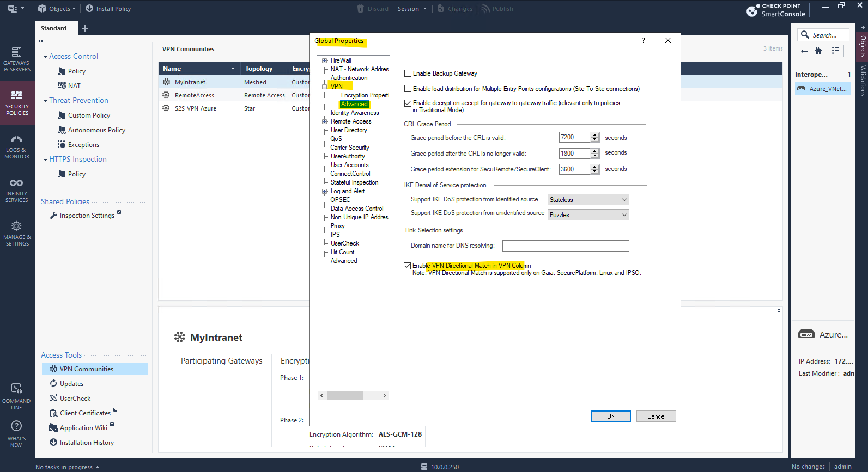Open the Global Properties help button
Screen dimensions: 868x472
point(644,40)
